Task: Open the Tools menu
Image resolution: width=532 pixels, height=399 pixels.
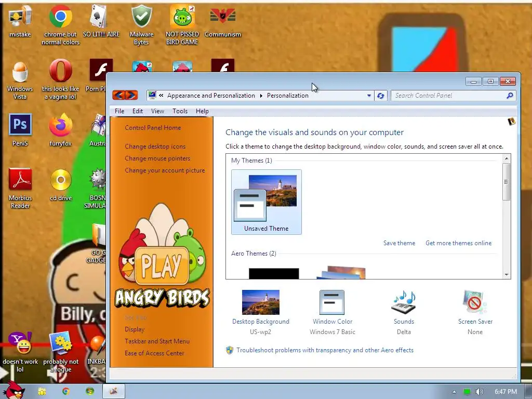Action: point(180,111)
